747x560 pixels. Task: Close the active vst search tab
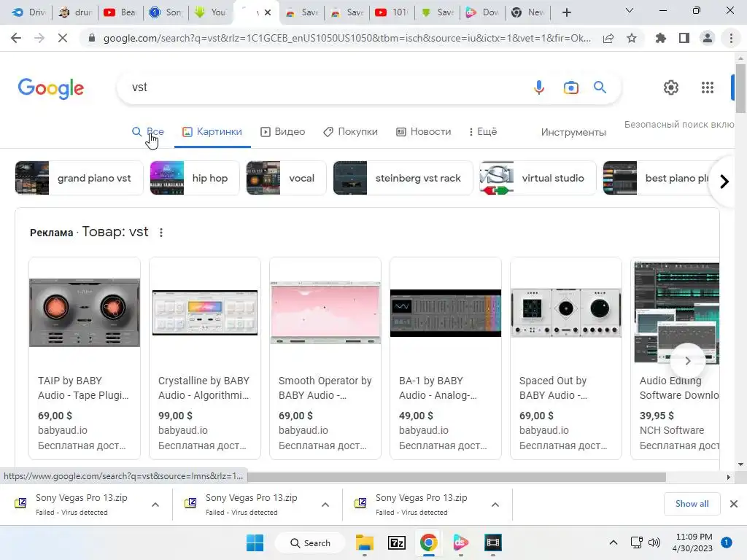click(268, 12)
